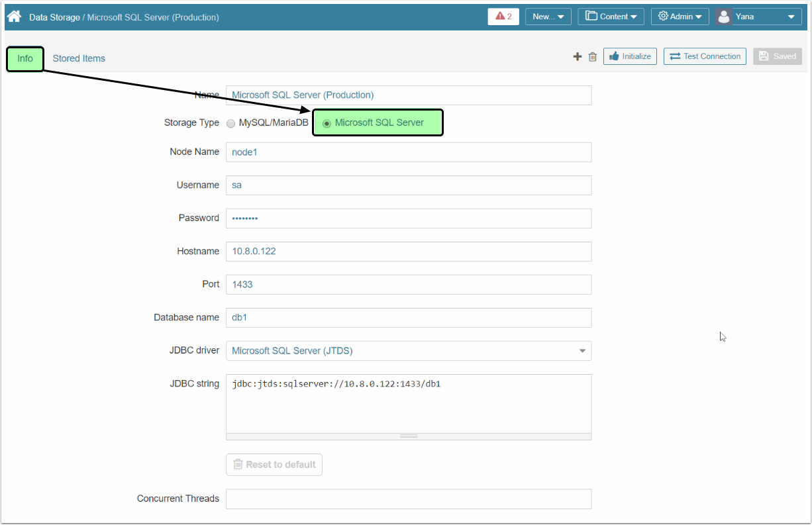
Task: Click the Test Connection button
Action: [x=705, y=56]
